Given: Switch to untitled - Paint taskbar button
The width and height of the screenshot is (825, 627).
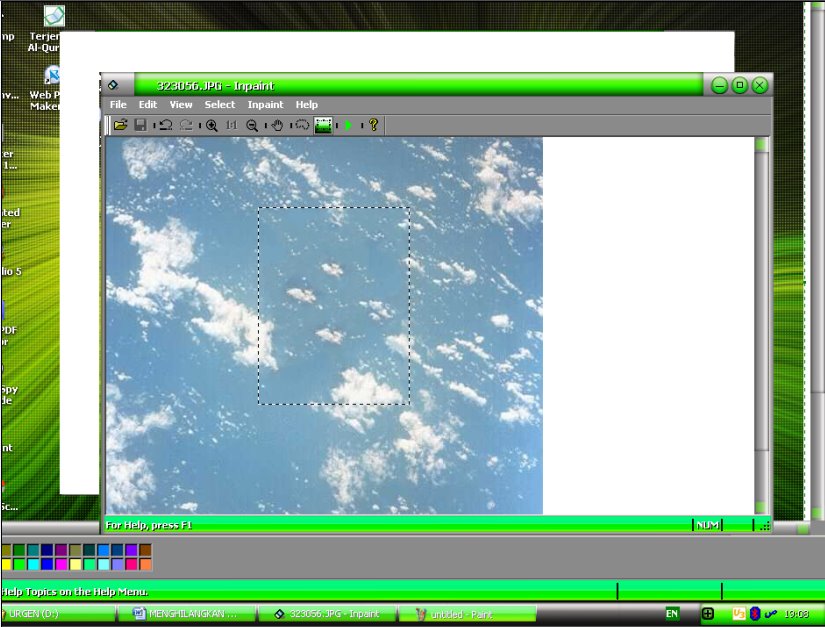Looking at the screenshot, I should point(467,614).
